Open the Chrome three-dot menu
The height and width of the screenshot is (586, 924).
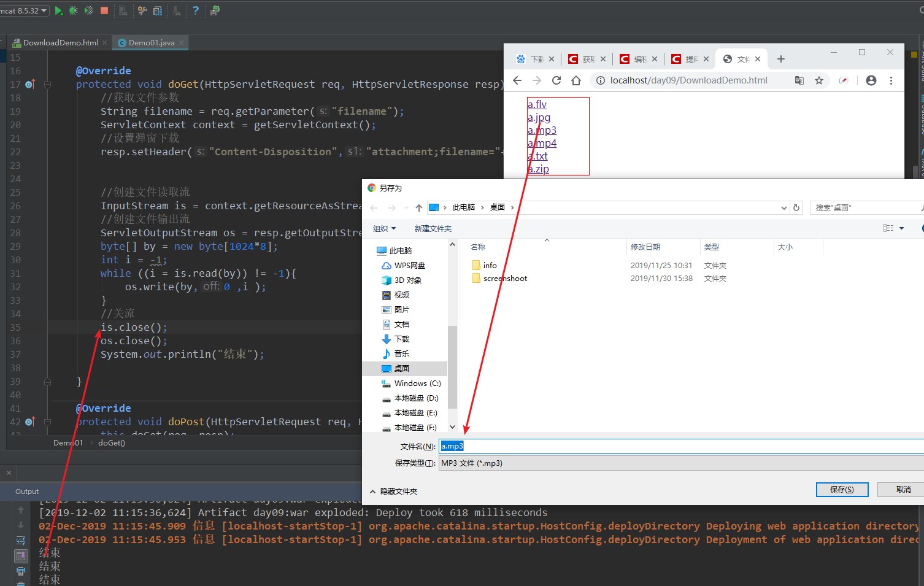[891, 80]
